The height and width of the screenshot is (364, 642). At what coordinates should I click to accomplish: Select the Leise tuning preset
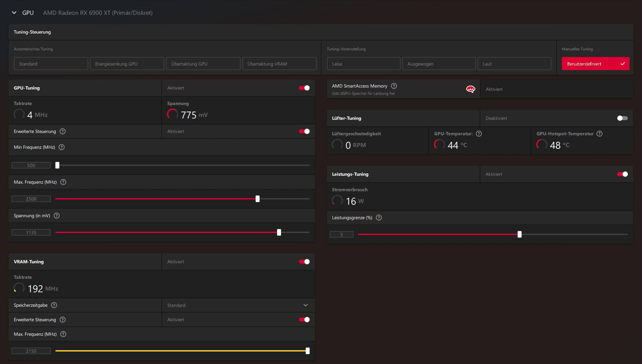pyautogui.click(x=363, y=64)
